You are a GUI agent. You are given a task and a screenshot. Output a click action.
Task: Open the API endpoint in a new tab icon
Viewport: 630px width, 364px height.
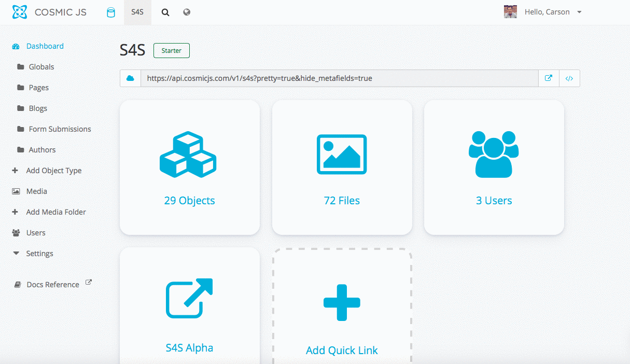pos(548,78)
